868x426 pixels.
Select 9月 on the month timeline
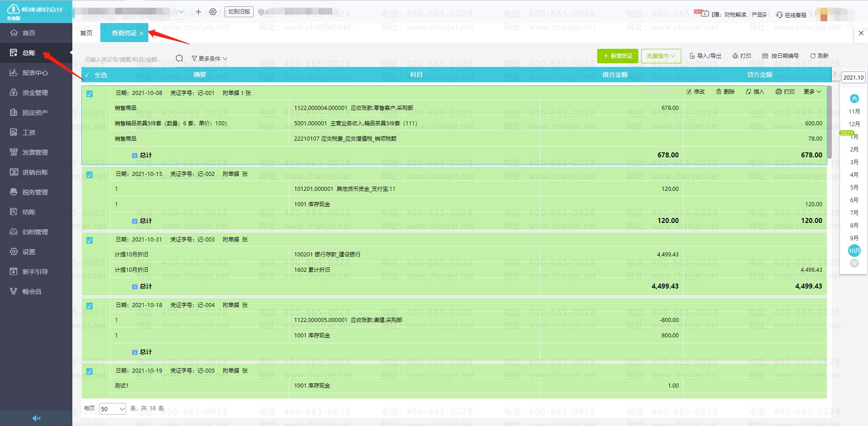coord(854,238)
